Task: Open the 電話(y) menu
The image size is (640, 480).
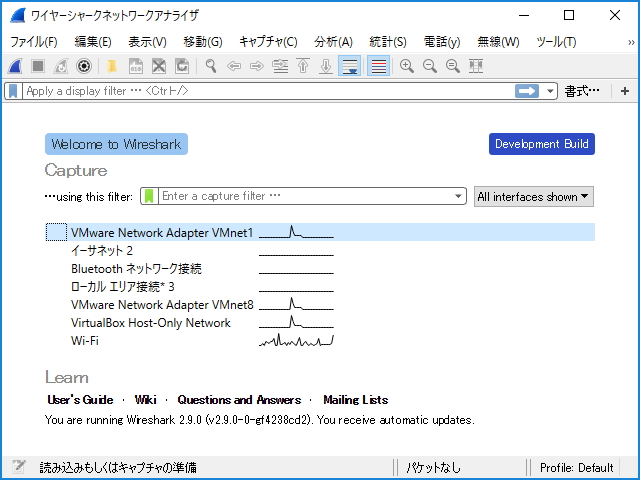Action: pyautogui.click(x=442, y=42)
